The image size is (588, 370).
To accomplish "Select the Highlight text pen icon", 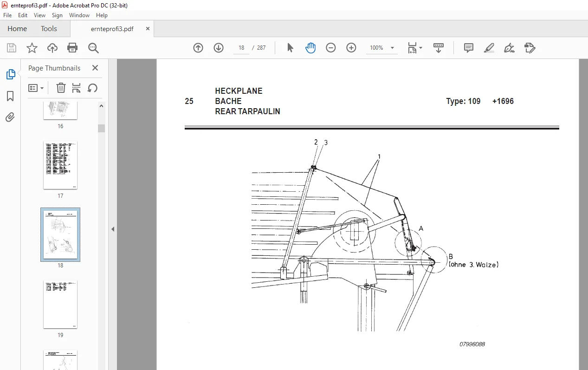I will pos(489,48).
